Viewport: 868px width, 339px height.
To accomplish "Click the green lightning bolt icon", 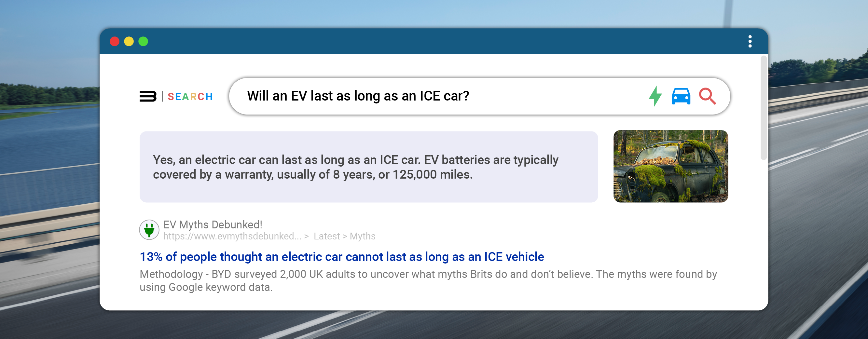I will [x=655, y=96].
